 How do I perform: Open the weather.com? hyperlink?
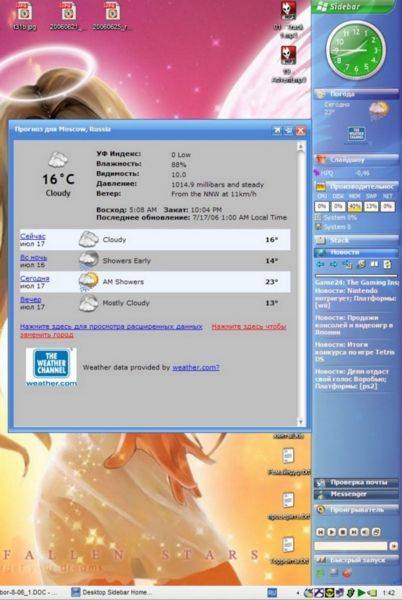[196, 367]
